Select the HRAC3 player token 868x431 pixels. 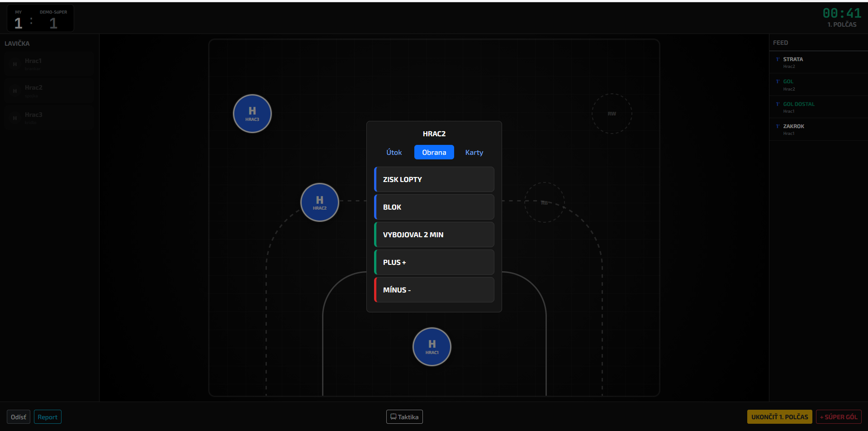(x=252, y=114)
